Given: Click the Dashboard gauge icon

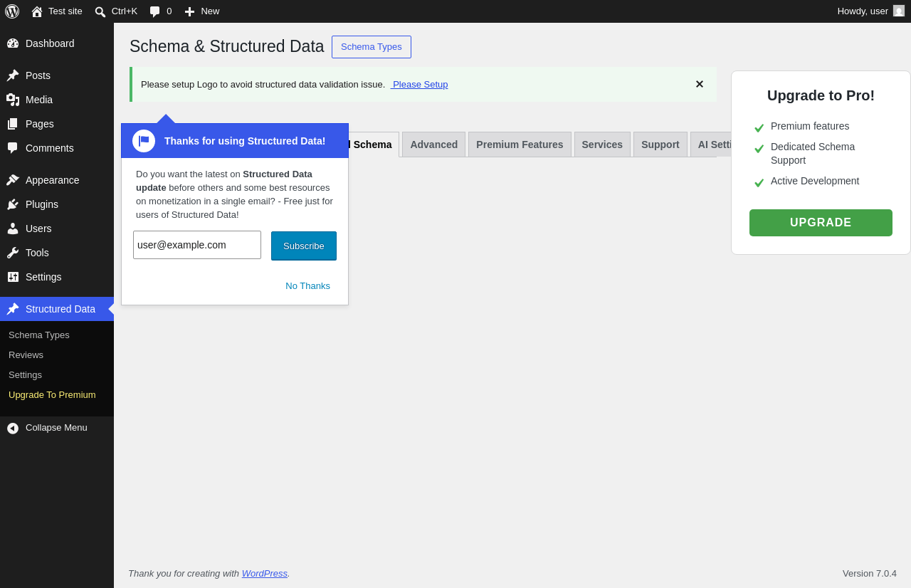Looking at the screenshot, I should 13,43.
